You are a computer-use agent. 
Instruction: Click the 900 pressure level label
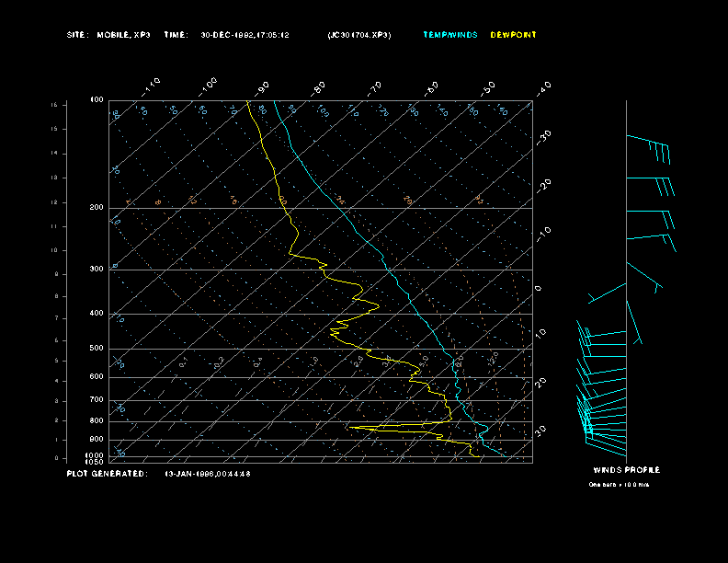coord(97,440)
